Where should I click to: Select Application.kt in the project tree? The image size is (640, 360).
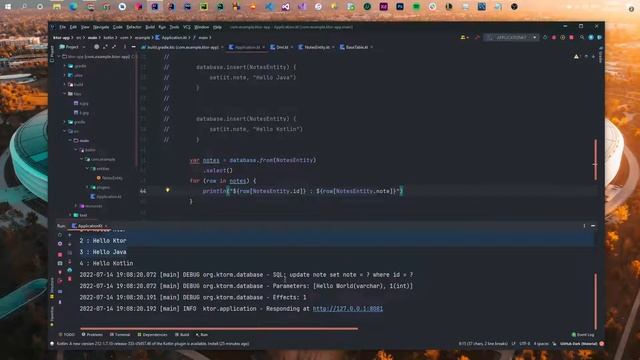coord(106,197)
